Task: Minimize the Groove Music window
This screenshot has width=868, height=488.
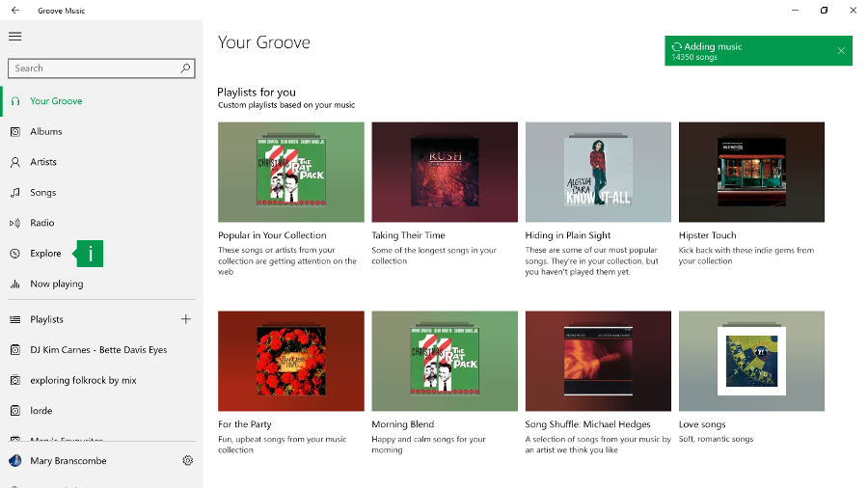Action: pyautogui.click(x=795, y=10)
